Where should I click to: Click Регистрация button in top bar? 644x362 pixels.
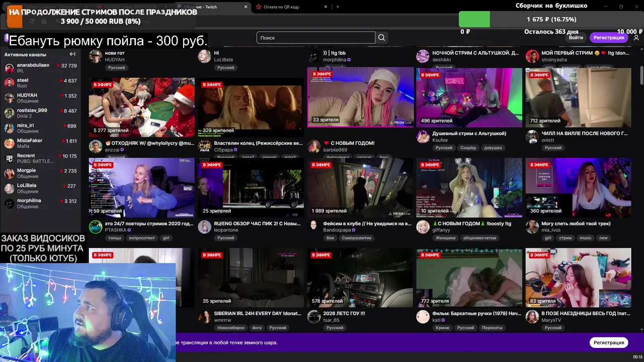click(x=609, y=38)
